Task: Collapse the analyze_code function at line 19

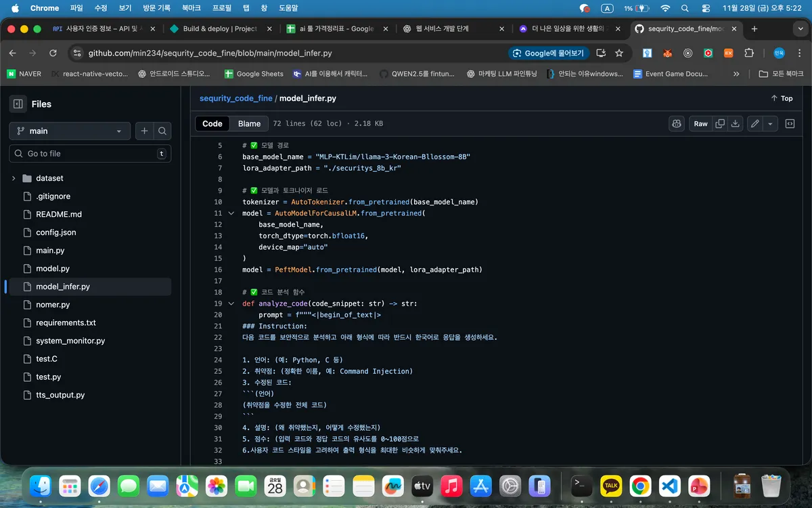Action: (x=231, y=303)
